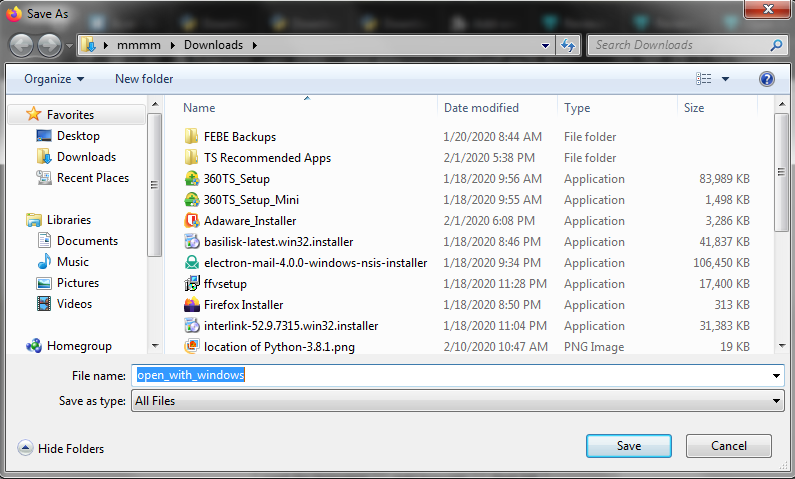Select the 360TS_Setup application icon
This screenshot has height=479, width=795.
point(191,178)
